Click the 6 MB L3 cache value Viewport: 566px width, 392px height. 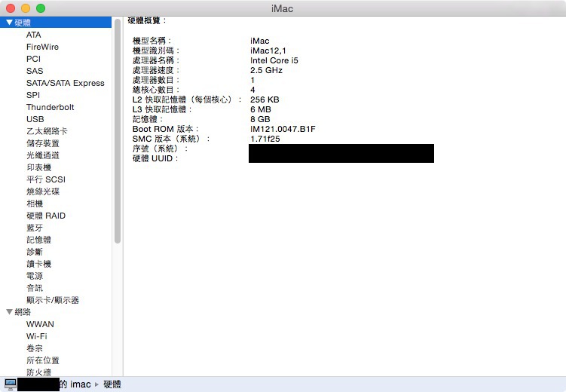[261, 109]
